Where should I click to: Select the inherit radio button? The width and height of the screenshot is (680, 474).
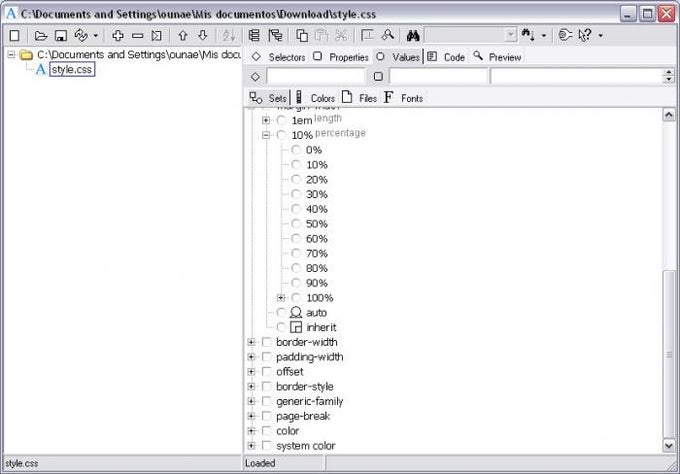[x=281, y=327]
